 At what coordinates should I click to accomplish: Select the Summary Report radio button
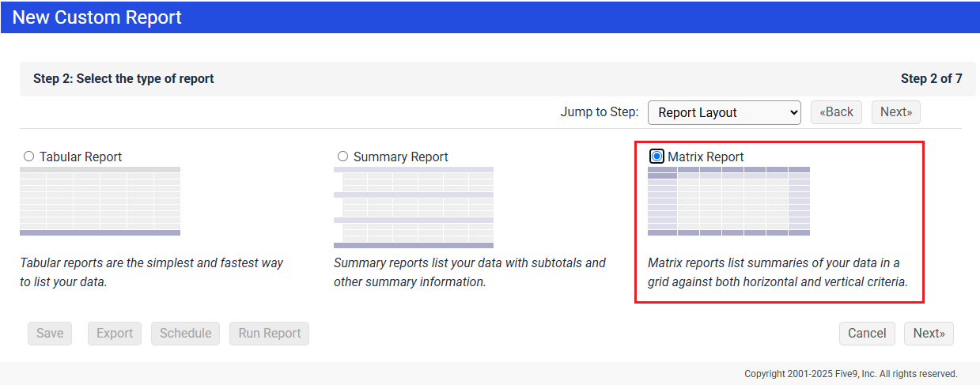pos(342,157)
